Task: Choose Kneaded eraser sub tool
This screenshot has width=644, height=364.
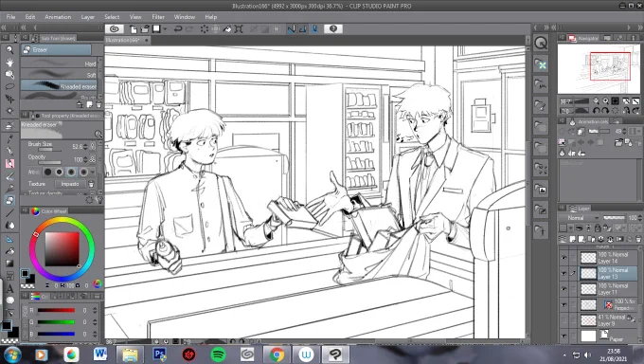Action: tap(59, 85)
